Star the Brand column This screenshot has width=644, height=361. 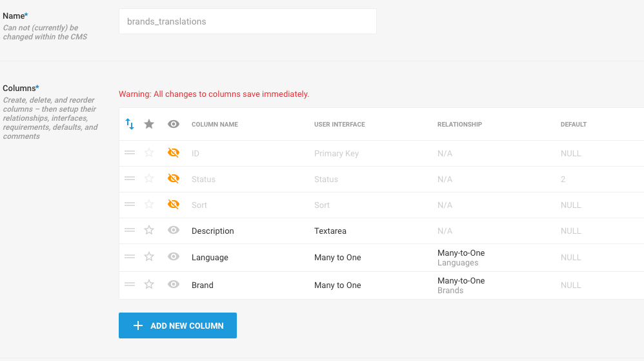pos(149,284)
